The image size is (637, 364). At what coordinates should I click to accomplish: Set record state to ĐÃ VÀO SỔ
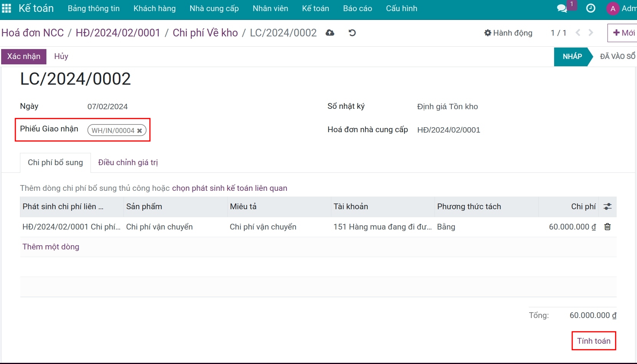(617, 56)
